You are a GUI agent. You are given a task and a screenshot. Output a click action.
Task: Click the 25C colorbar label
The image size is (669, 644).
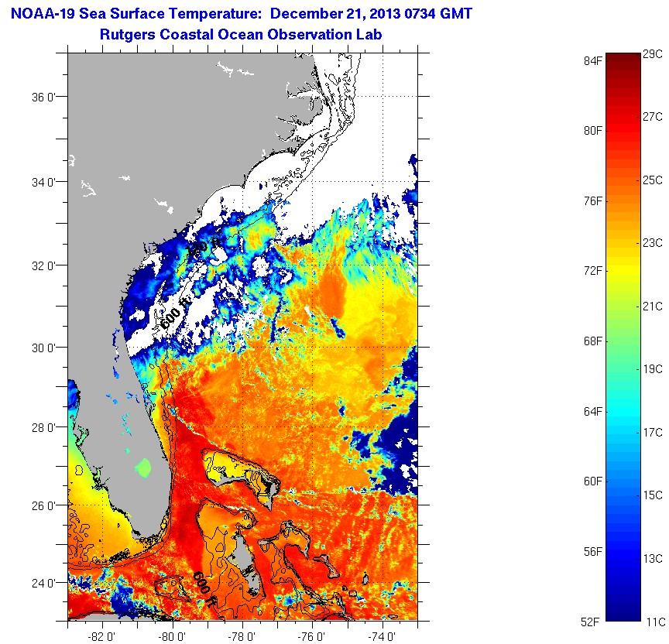(x=653, y=180)
